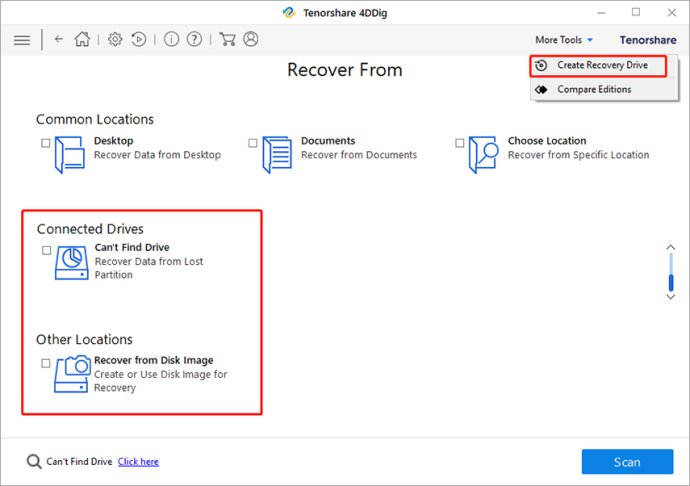Start the Scan button
690x486 pixels.
pos(627,462)
